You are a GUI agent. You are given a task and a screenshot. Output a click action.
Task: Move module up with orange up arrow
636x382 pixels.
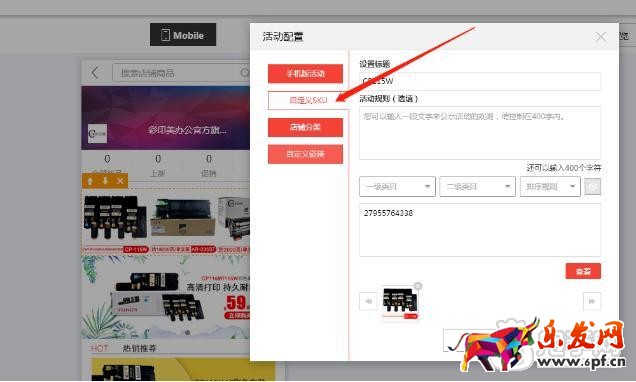[x=90, y=181]
